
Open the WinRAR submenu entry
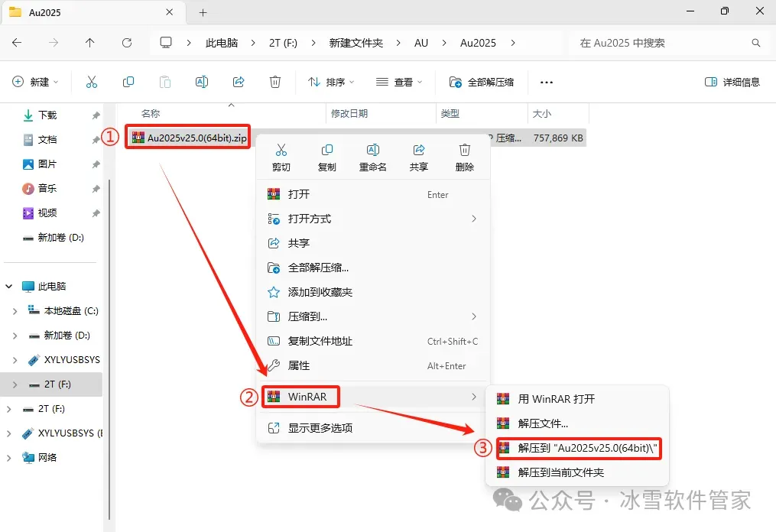[x=372, y=397]
